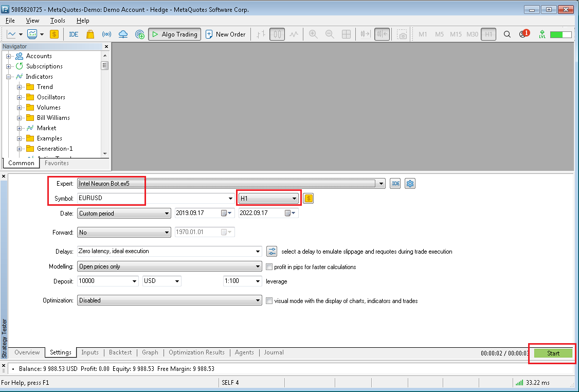Select the M15 timeframe
The image size is (579, 392).
[456, 34]
